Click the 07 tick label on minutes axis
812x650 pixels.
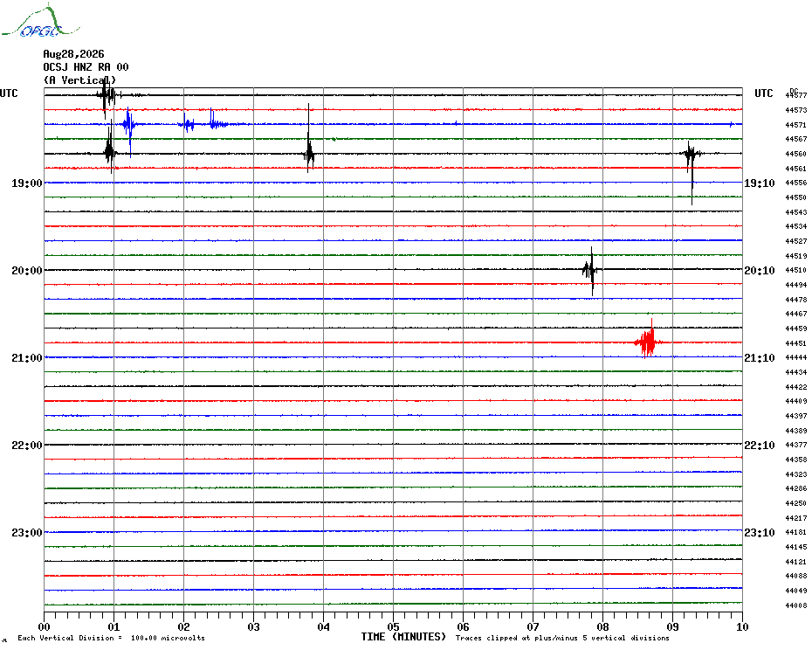click(x=533, y=626)
